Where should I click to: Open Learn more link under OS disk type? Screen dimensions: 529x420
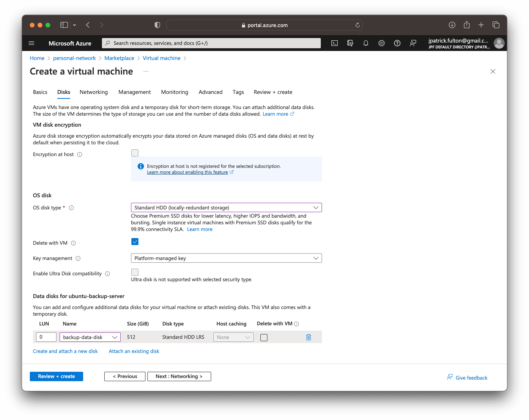pyautogui.click(x=199, y=229)
